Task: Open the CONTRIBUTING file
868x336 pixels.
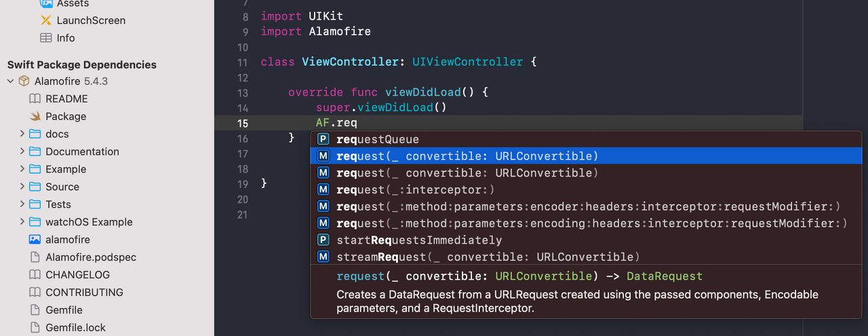Action: click(84, 293)
